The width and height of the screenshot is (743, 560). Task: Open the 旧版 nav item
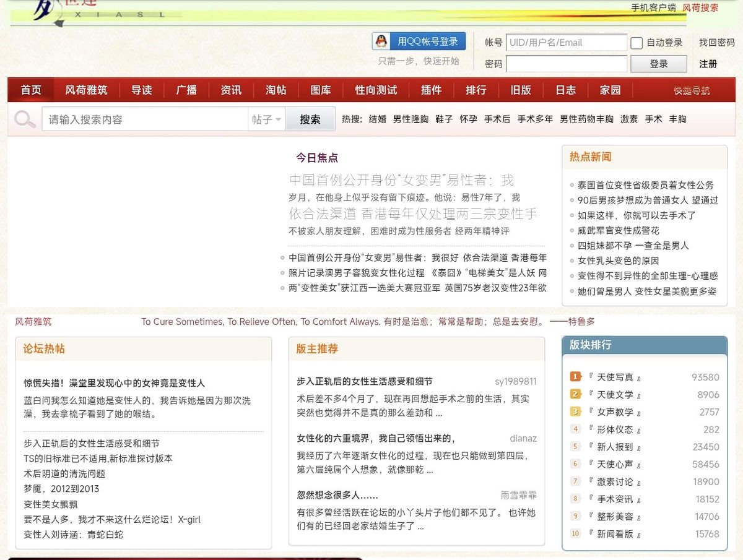click(x=521, y=90)
